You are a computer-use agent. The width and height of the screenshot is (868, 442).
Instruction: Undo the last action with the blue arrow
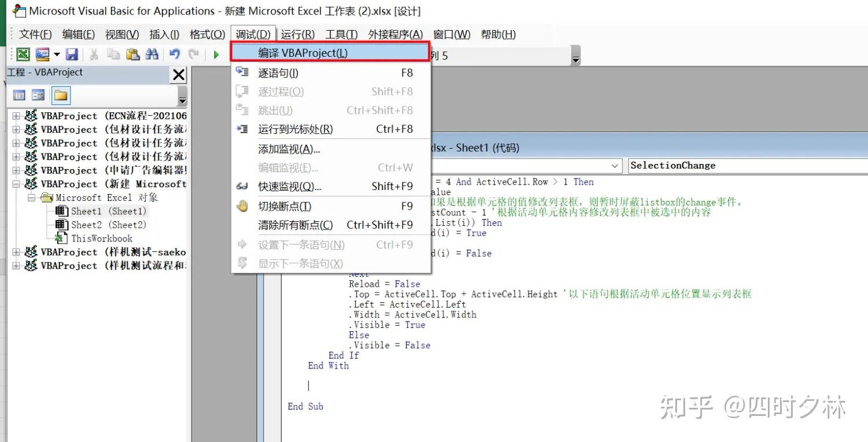(174, 54)
